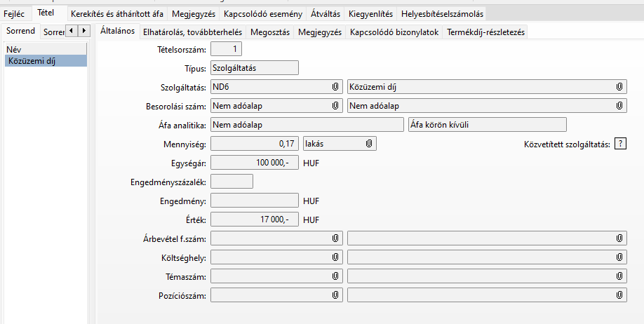The height and width of the screenshot is (324, 644).
Task: Toggle the Közvetített szolgáltatás checkbox
Action: click(620, 144)
